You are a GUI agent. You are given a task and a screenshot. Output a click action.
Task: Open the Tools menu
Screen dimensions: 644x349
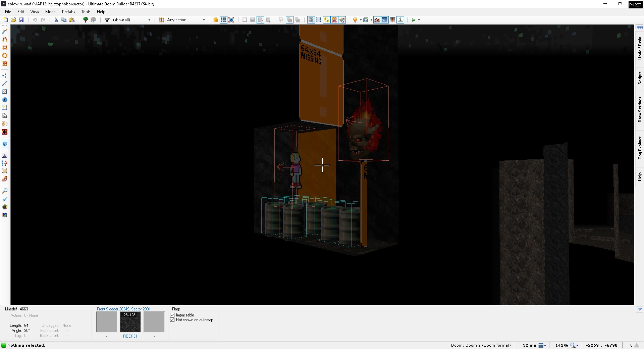coord(86,11)
